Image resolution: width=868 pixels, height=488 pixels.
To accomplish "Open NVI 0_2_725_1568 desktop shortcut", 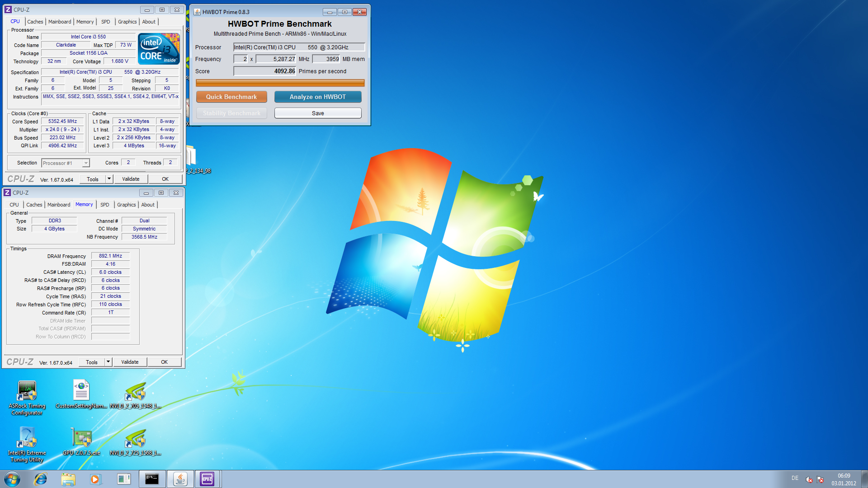I will [x=135, y=442].
